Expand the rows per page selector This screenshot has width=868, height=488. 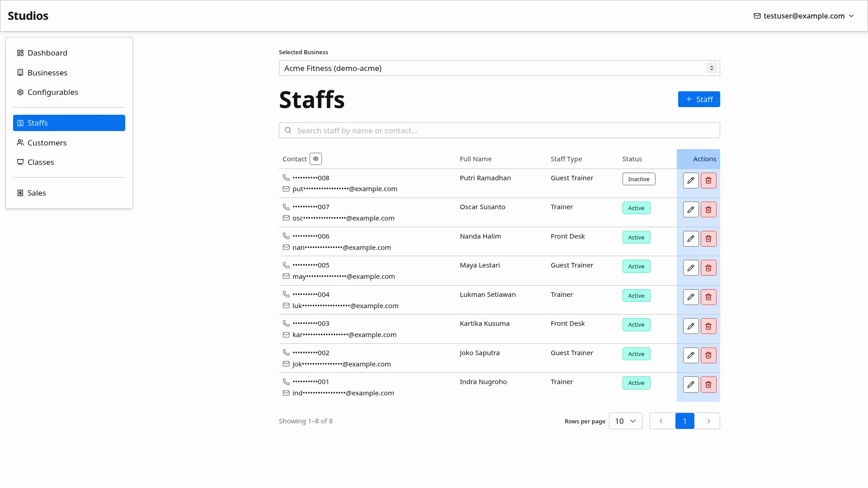[625, 421]
